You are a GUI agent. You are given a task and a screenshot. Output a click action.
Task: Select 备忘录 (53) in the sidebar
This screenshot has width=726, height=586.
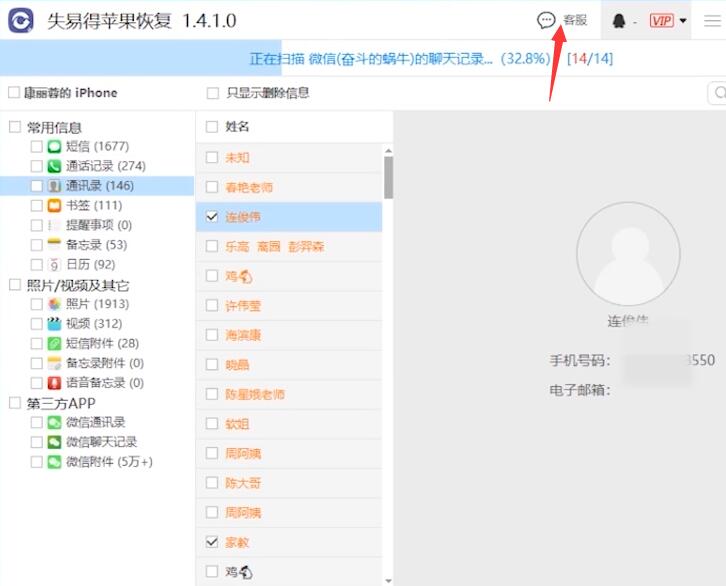[96, 245]
